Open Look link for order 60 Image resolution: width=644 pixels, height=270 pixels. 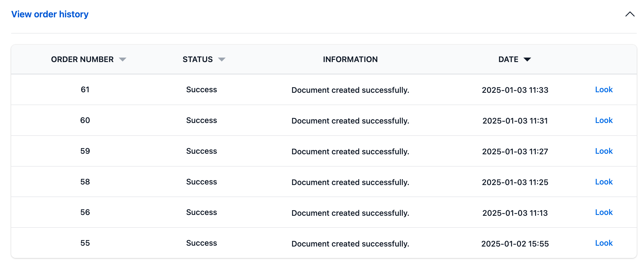pos(604,120)
